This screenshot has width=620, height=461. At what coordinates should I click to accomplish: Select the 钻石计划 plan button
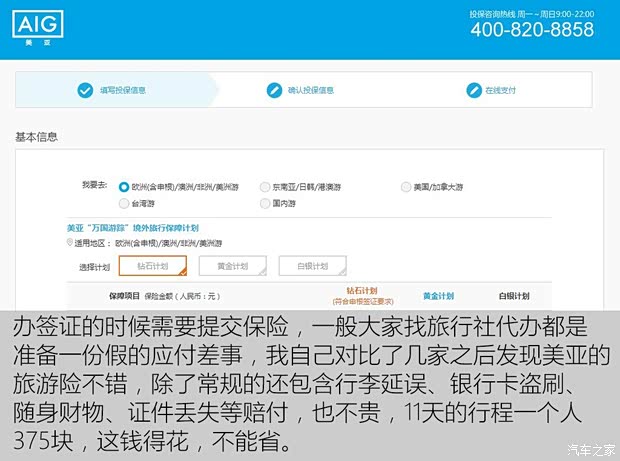[x=152, y=266]
